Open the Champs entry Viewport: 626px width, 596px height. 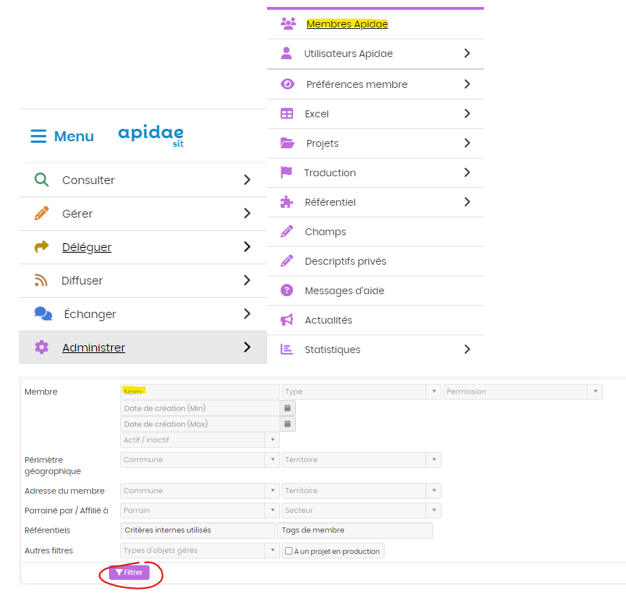[x=375, y=232]
